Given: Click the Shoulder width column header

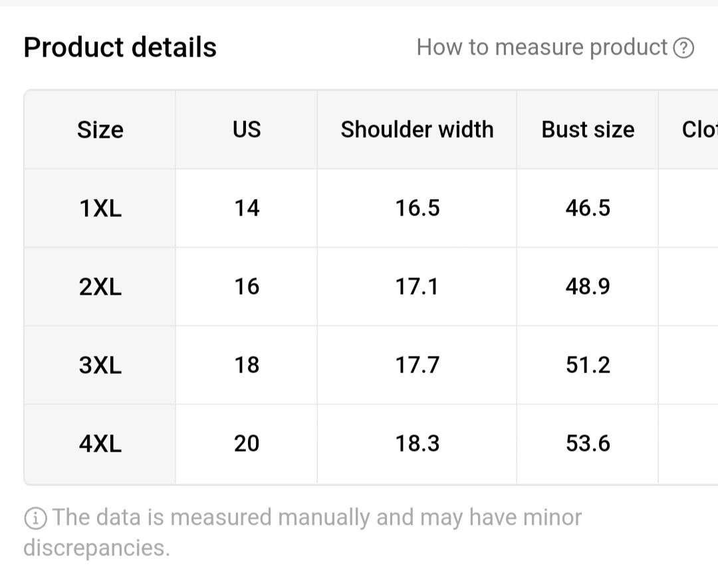Looking at the screenshot, I should (x=417, y=129).
